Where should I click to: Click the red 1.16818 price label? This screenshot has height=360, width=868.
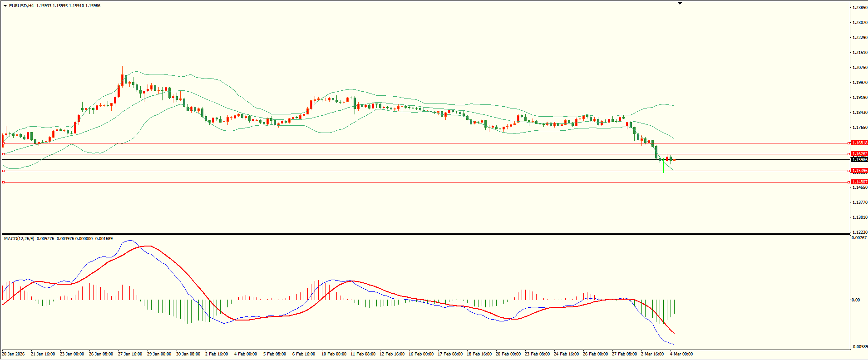[859, 143]
